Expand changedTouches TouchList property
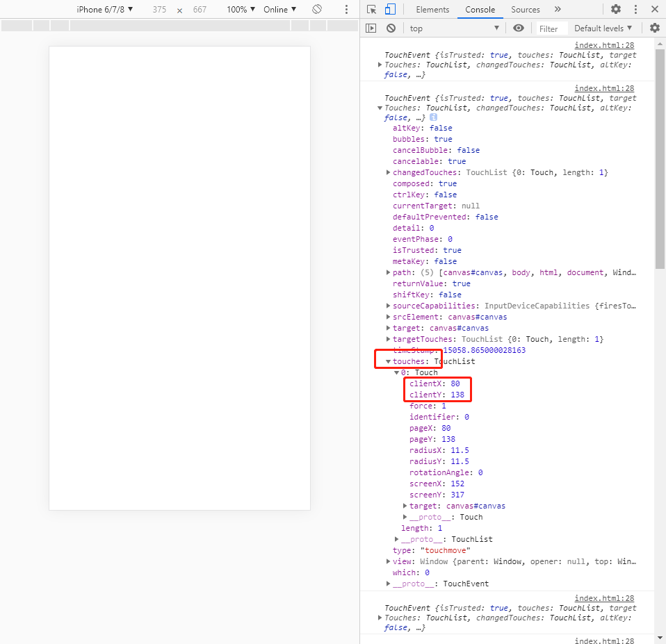This screenshot has height=644, width=666. pyautogui.click(x=388, y=172)
